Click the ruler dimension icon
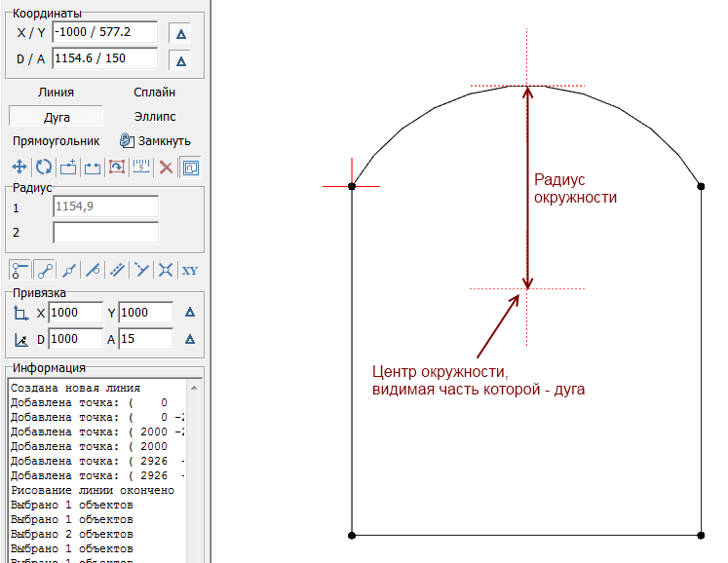Image resolution: width=728 pixels, height=563 pixels. [141, 168]
